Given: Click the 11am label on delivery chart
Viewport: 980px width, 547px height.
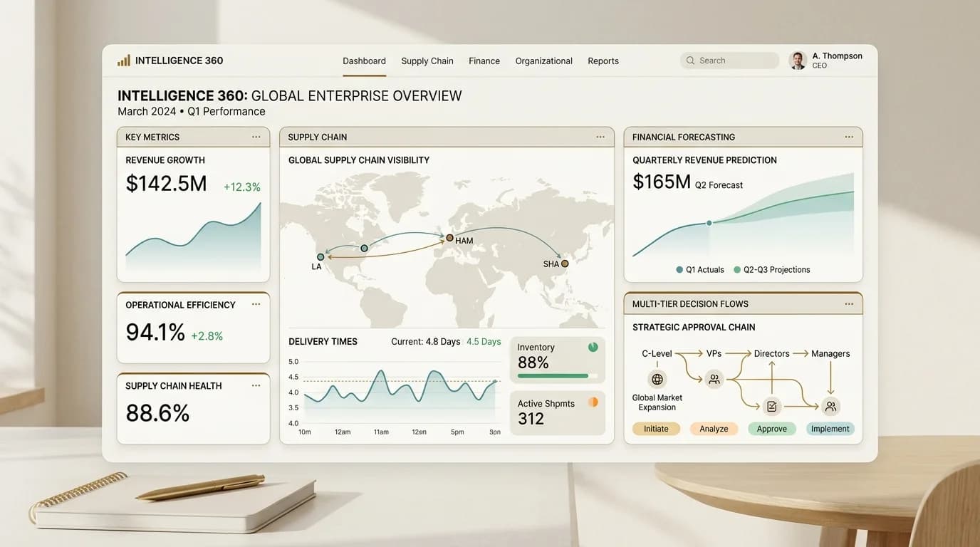Looking at the screenshot, I should tap(381, 432).
